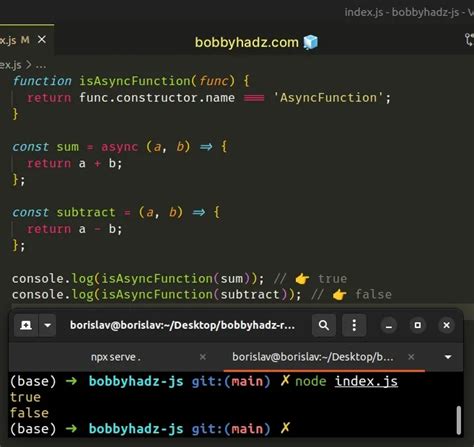The width and height of the screenshot is (474, 447).
Task: Click the terminal search magnifier button
Action: point(324,325)
